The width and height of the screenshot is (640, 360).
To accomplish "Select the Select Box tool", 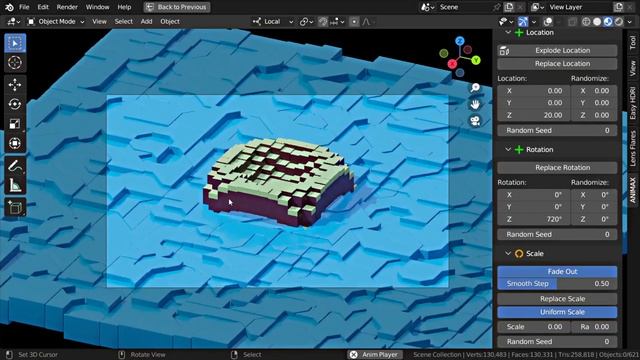I will [15, 43].
